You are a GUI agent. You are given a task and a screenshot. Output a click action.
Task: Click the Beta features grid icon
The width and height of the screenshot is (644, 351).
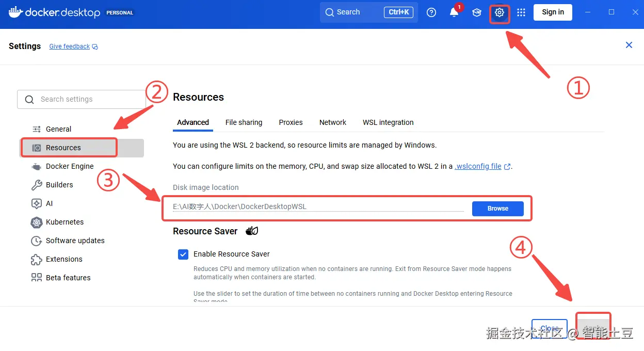[37, 278]
